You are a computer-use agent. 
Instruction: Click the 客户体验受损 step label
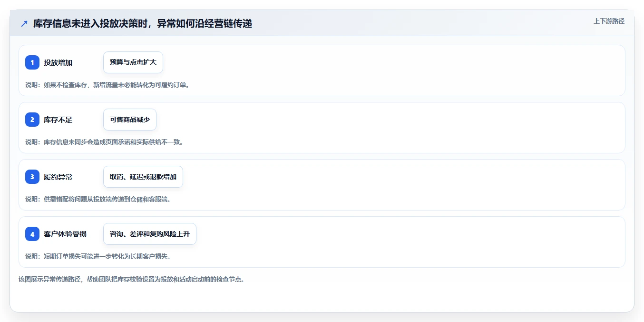65,234
